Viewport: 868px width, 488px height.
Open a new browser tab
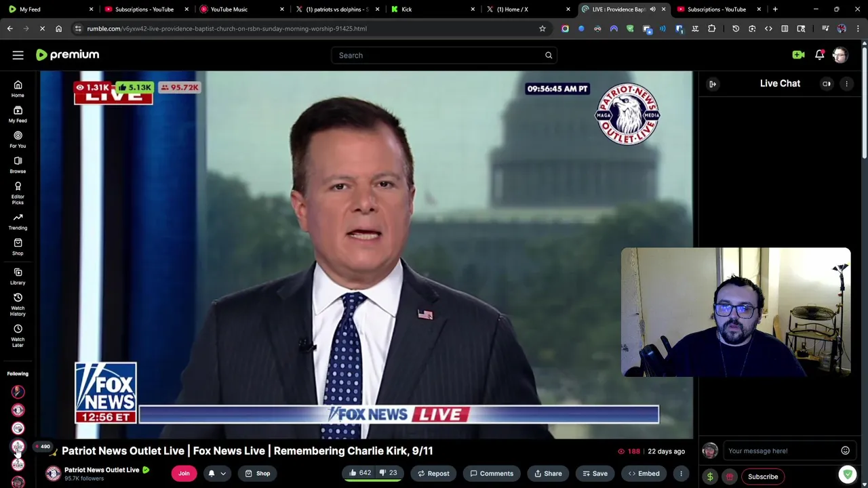775,9
